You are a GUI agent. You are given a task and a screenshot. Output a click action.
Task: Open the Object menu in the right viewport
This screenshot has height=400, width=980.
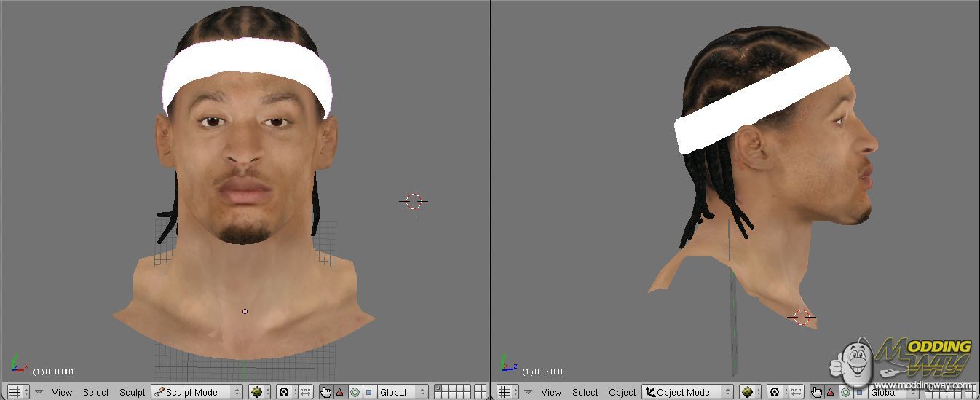623,392
